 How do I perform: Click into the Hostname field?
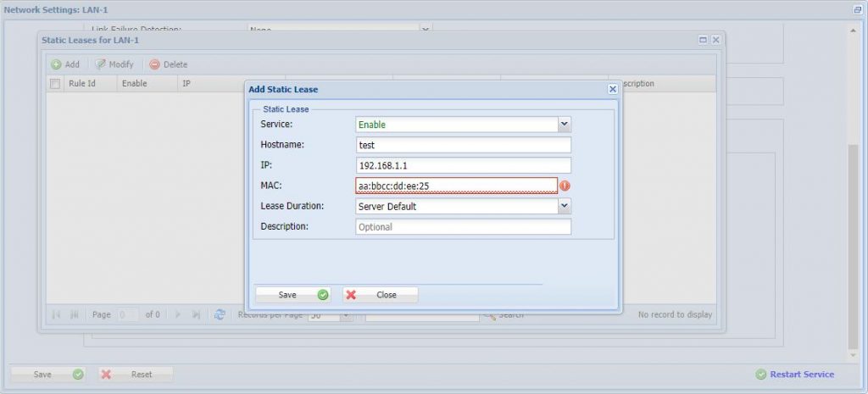(463, 145)
